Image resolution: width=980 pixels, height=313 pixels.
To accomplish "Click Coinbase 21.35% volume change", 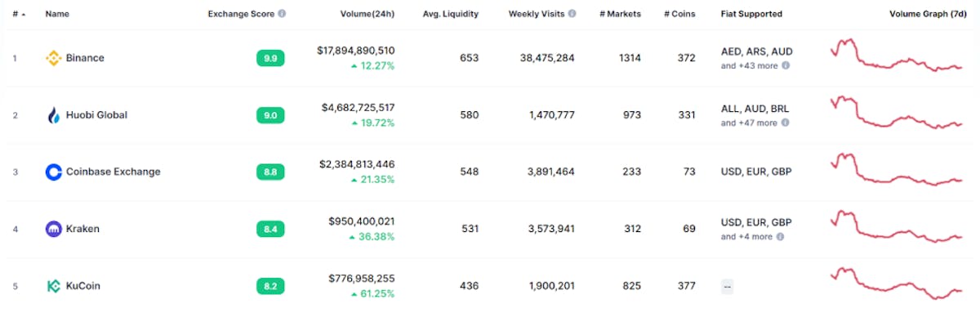I will coord(373,179).
